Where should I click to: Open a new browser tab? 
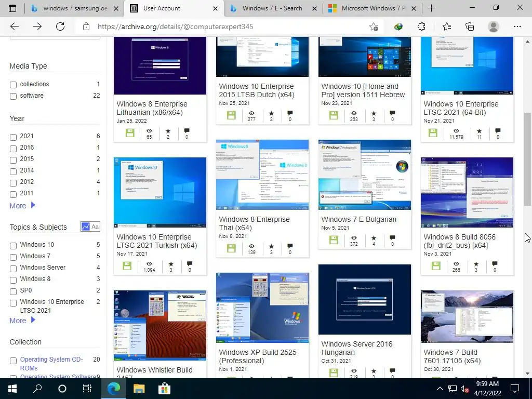pyautogui.click(x=431, y=8)
